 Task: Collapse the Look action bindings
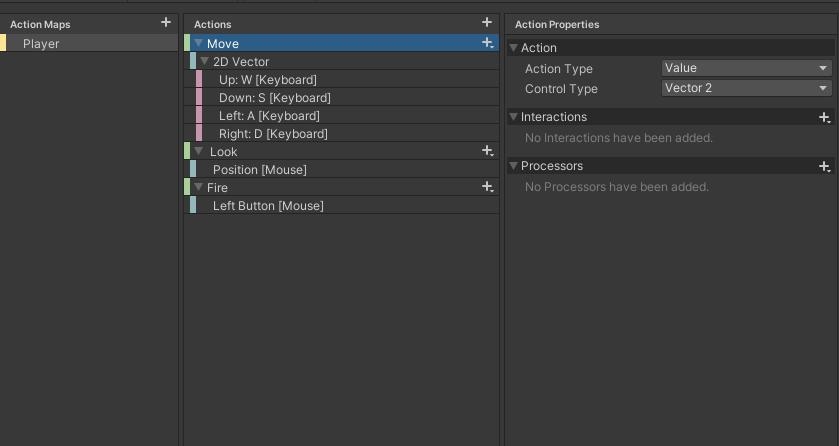199,151
